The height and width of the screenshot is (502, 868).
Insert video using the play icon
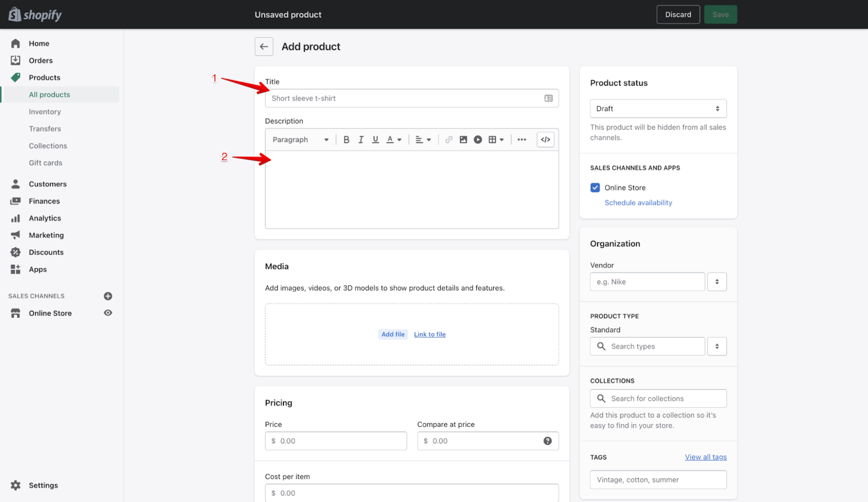478,139
